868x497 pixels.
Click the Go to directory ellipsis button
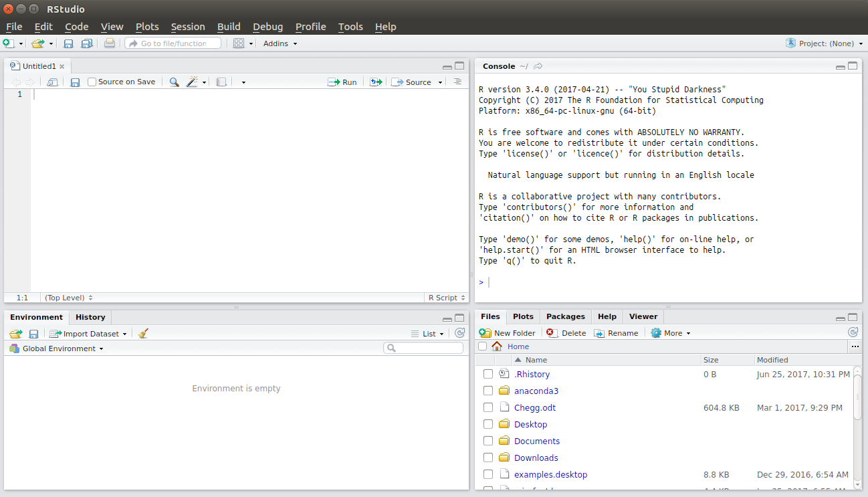coord(855,346)
